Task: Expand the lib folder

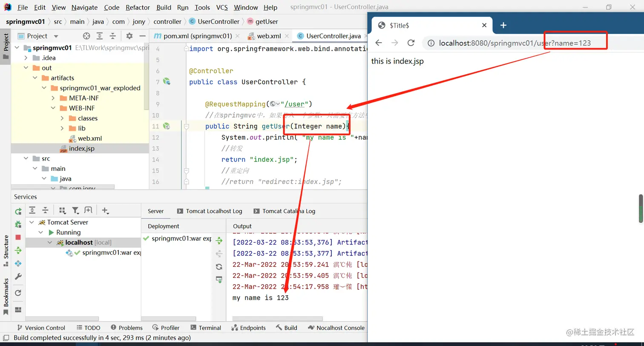Action: 62,128
